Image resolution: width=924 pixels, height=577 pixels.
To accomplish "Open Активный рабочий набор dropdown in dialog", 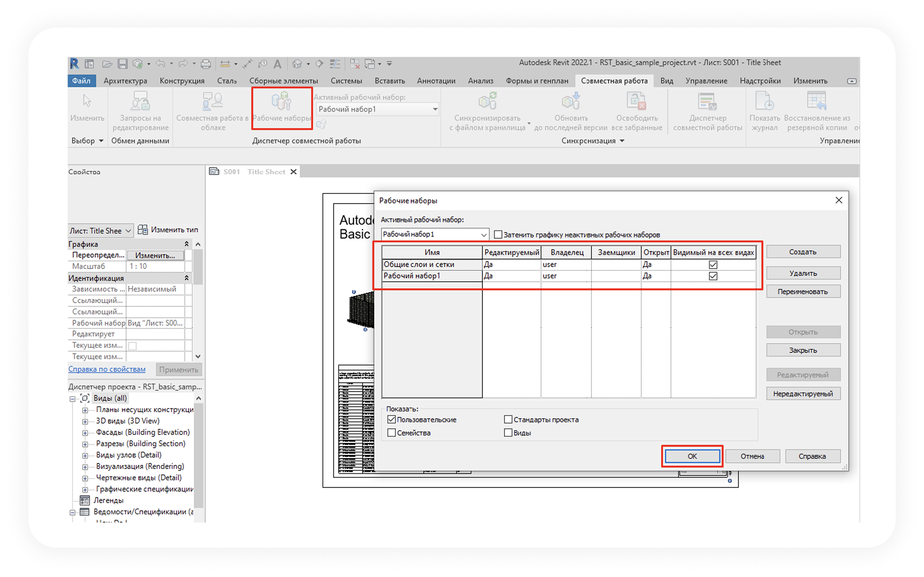I will click(x=435, y=235).
